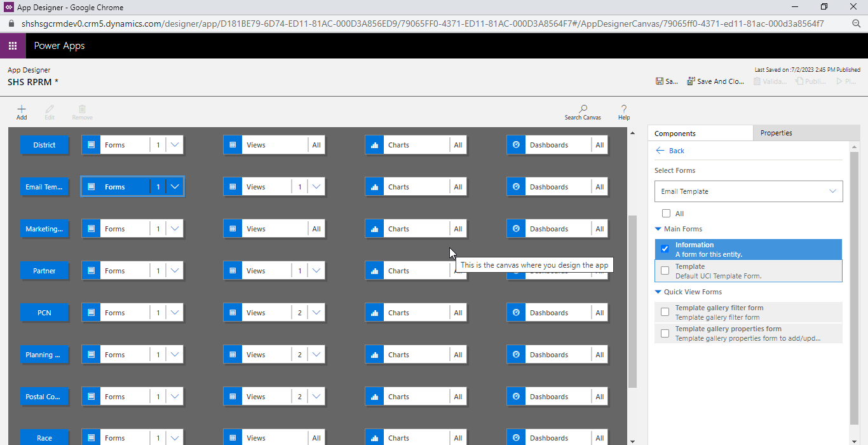Enable the Template gallery filter form checkbox
This screenshot has width=868, height=445.
(665, 311)
